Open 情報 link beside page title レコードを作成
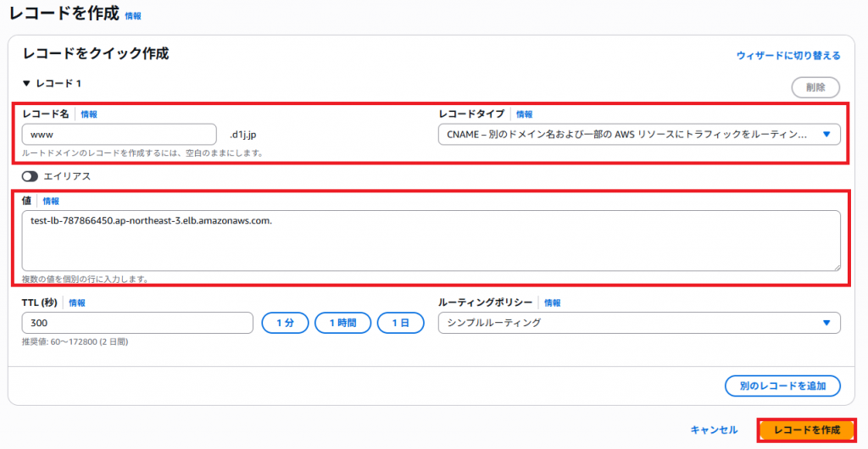The image size is (868, 449). (133, 16)
